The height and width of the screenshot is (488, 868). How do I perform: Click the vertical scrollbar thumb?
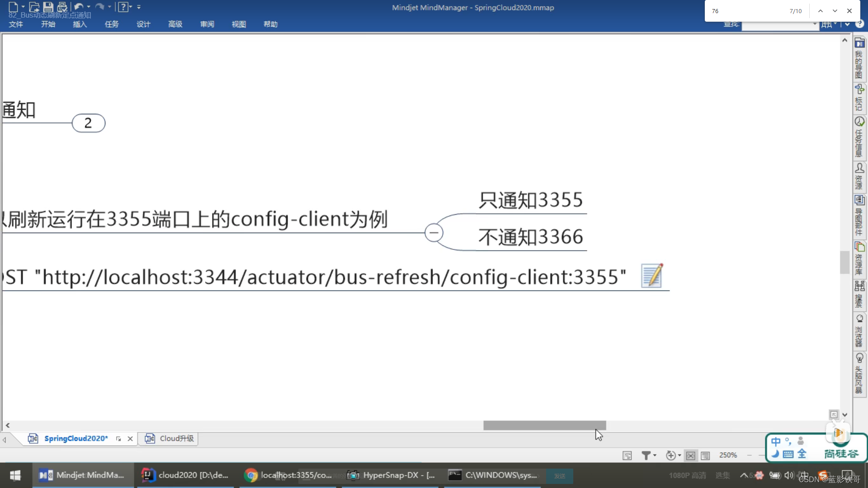point(844,262)
